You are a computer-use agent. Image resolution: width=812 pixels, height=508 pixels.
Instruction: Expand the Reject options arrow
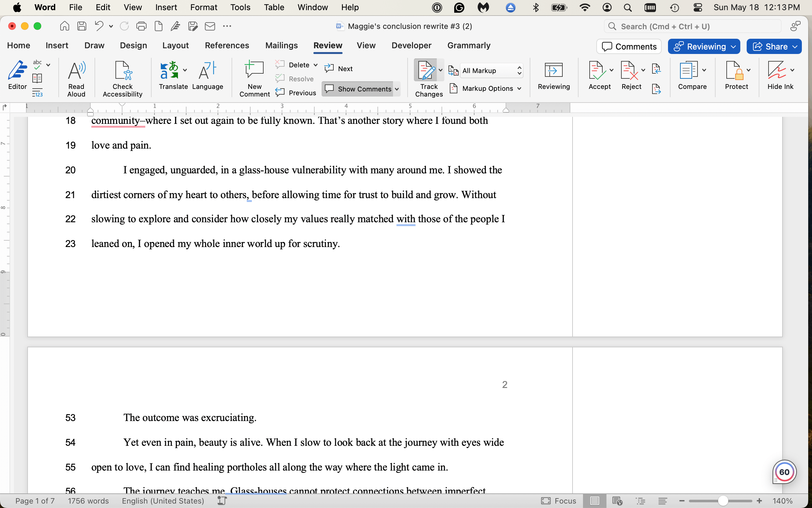(643, 70)
